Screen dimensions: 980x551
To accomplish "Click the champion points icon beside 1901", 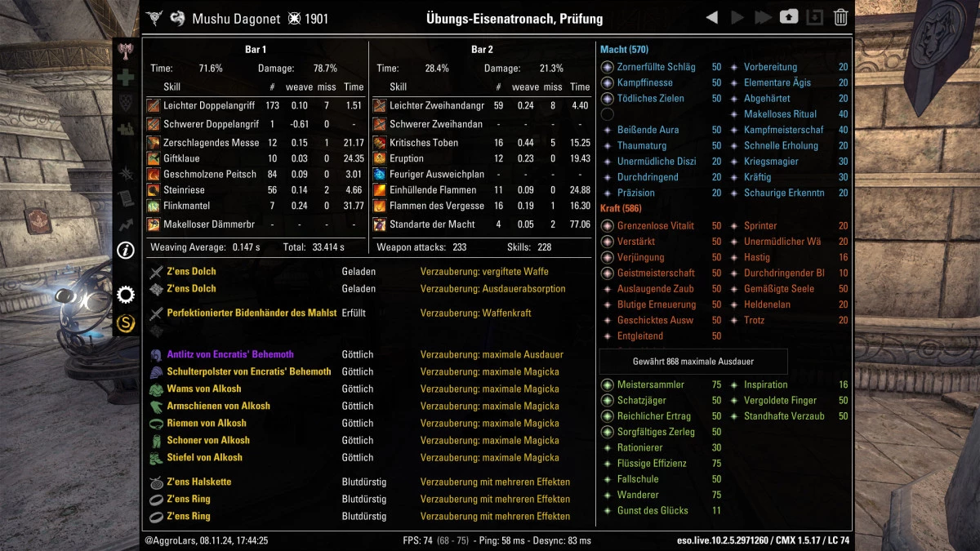I will pyautogui.click(x=295, y=18).
